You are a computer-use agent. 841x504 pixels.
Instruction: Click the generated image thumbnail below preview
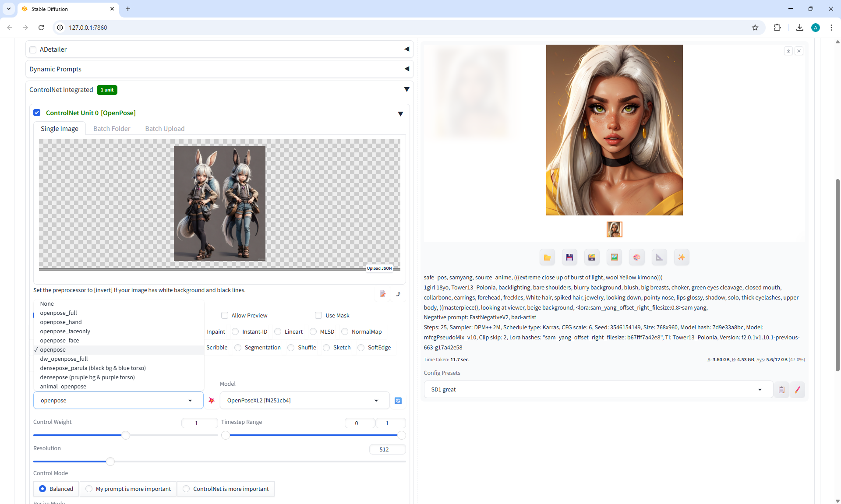(x=614, y=229)
